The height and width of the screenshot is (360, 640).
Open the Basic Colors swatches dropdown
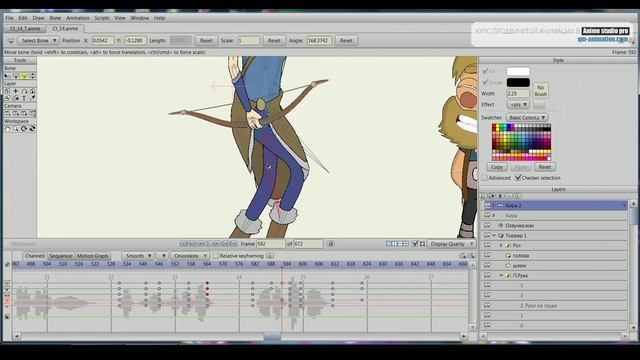point(527,118)
